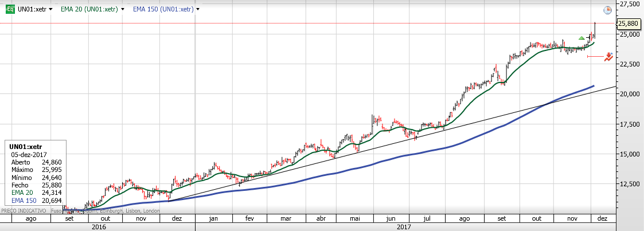
Task: Click the 20,000 price axis label
Action: click(x=629, y=94)
